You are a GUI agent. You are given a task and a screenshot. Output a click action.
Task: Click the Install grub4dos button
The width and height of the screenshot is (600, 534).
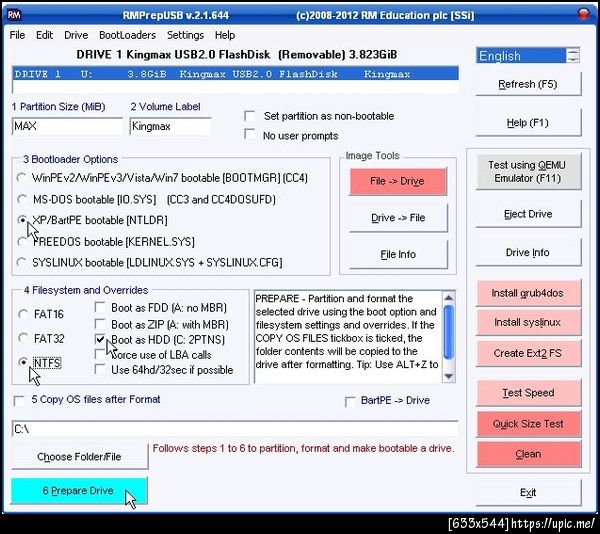tap(528, 293)
